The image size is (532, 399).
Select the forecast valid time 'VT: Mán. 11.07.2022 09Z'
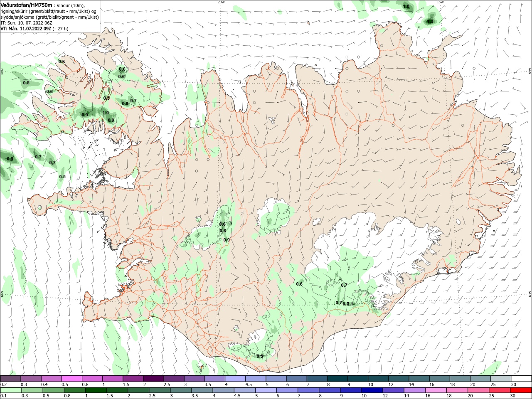(26, 29)
